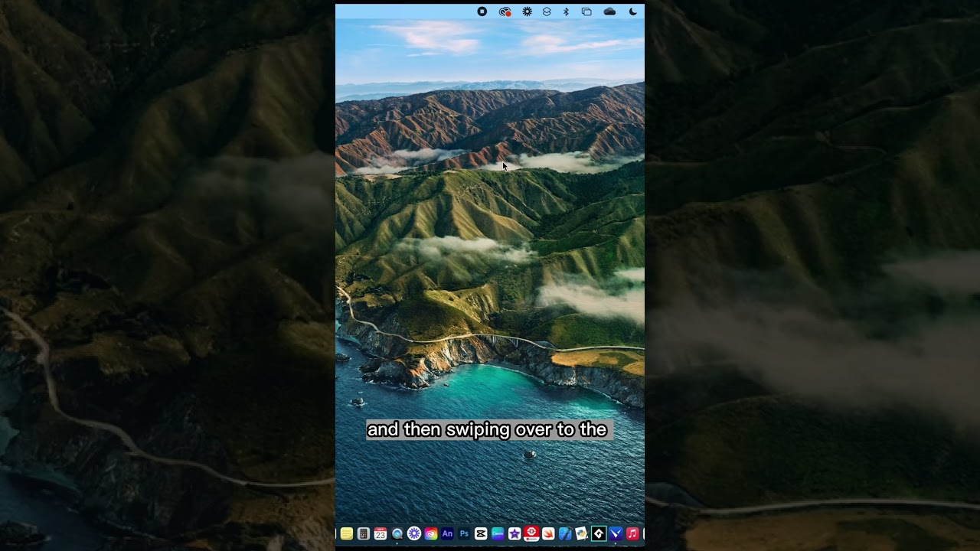This screenshot has width=980, height=551.
Task: Open the dark cloud menu bar icon
Action: tap(609, 11)
